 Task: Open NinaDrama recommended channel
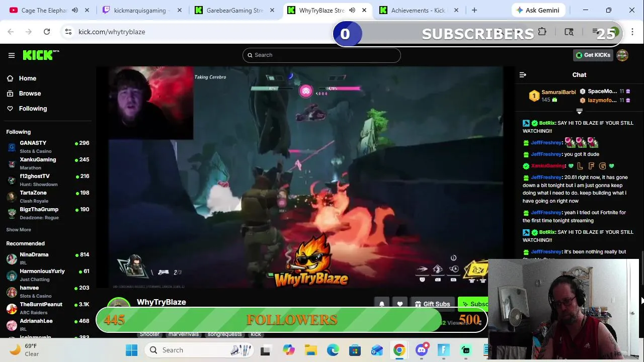(x=48, y=258)
